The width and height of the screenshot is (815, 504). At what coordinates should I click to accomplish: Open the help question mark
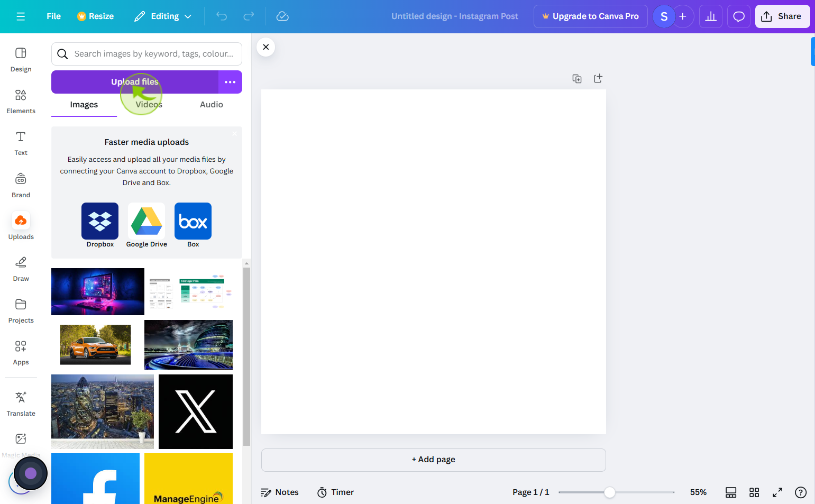pyautogui.click(x=801, y=492)
